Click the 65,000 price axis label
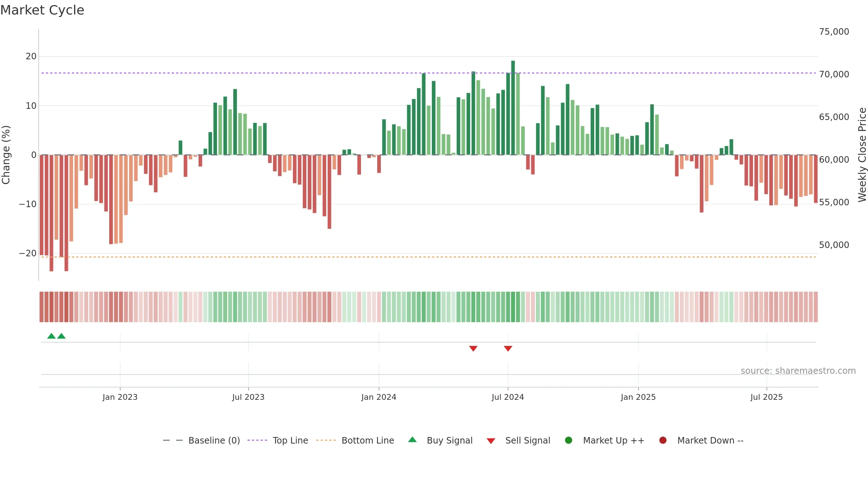The image size is (868, 488). pyautogui.click(x=834, y=117)
